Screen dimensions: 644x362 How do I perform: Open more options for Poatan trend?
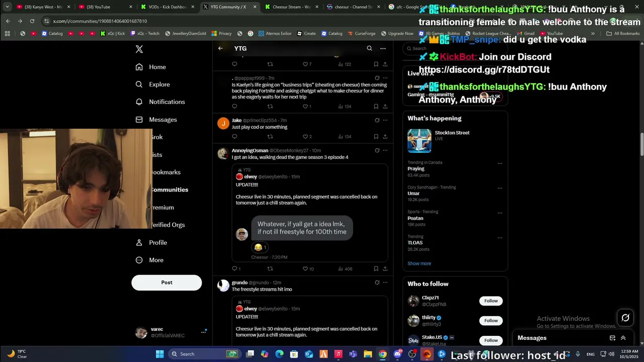pyautogui.click(x=500, y=213)
